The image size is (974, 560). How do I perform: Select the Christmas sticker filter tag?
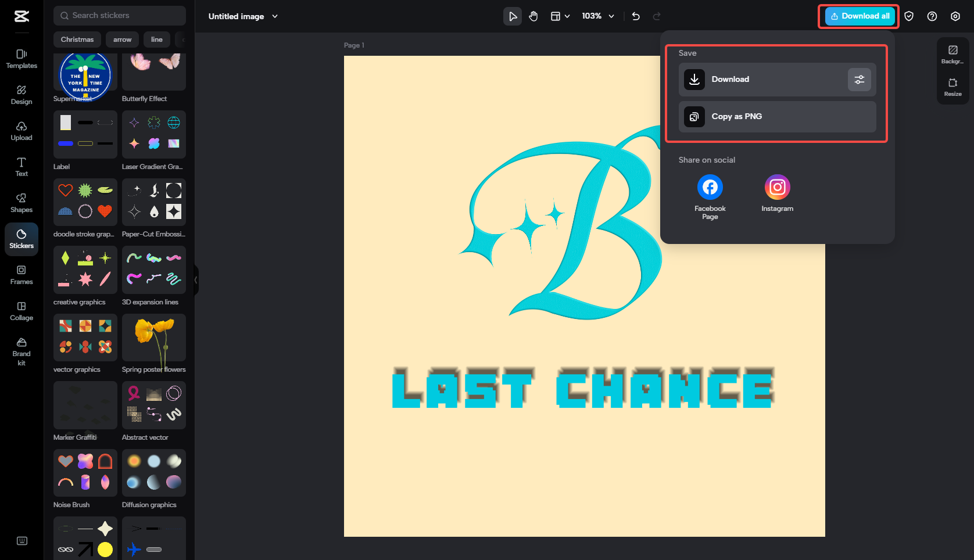click(77, 39)
